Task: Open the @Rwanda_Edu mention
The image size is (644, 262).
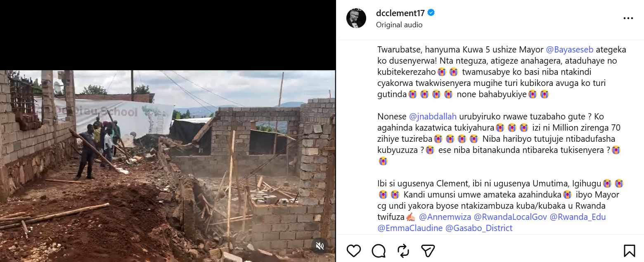Action: pyautogui.click(x=578, y=217)
